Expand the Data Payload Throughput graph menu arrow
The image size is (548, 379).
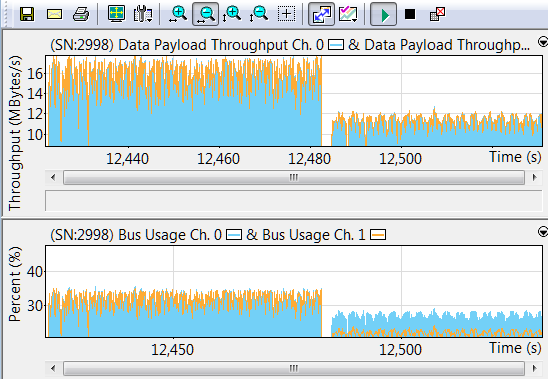(543, 42)
